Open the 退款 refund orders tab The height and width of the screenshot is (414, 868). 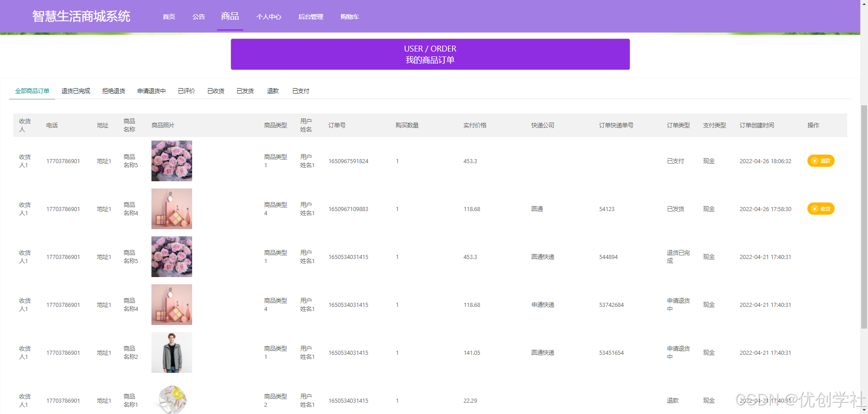(x=273, y=90)
